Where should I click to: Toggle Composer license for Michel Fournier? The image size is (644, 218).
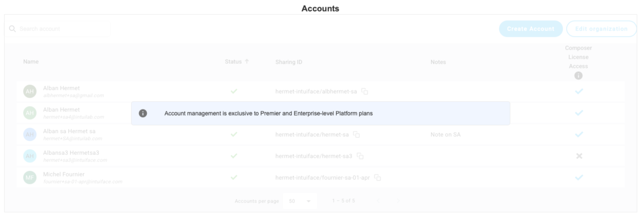tap(579, 178)
